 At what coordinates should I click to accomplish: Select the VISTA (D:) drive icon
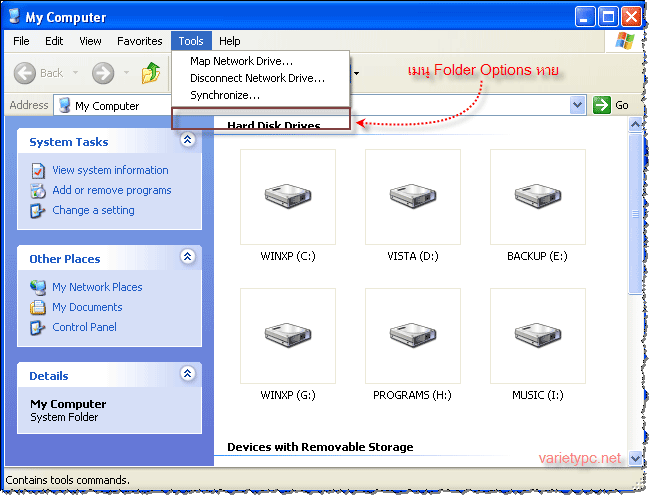click(x=413, y=197)
